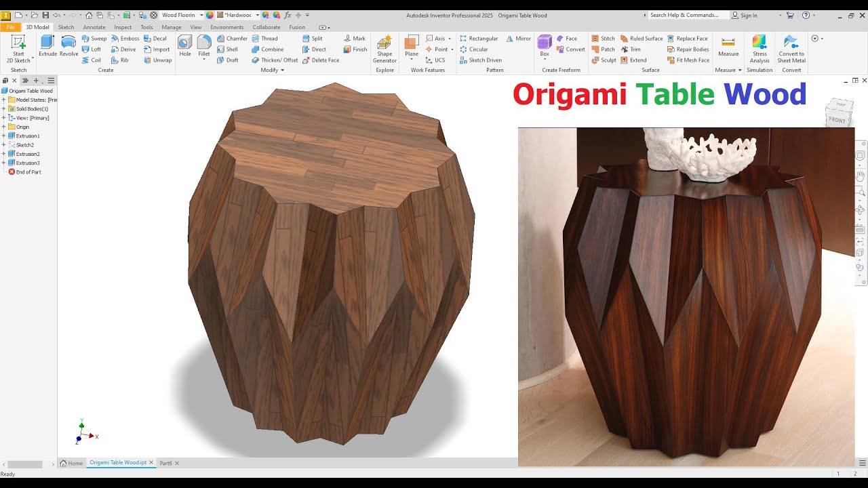Select the Mirror tool
868x488 pixels.
coord(518,39)
